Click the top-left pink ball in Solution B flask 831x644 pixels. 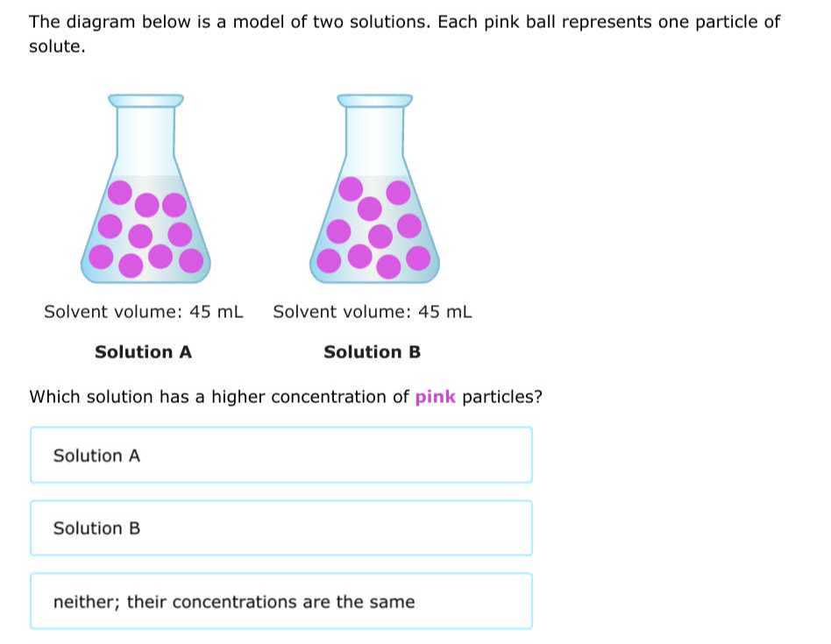coord(351,189)
